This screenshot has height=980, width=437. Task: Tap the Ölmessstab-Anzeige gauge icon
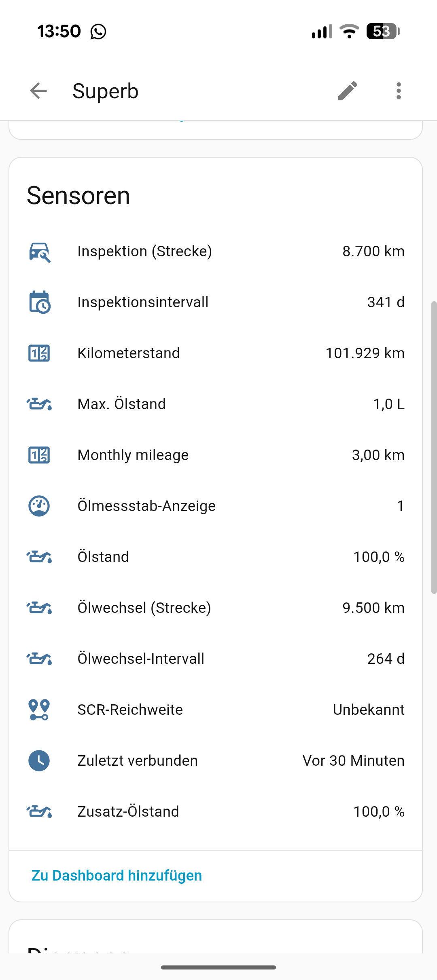click(39, 506)
